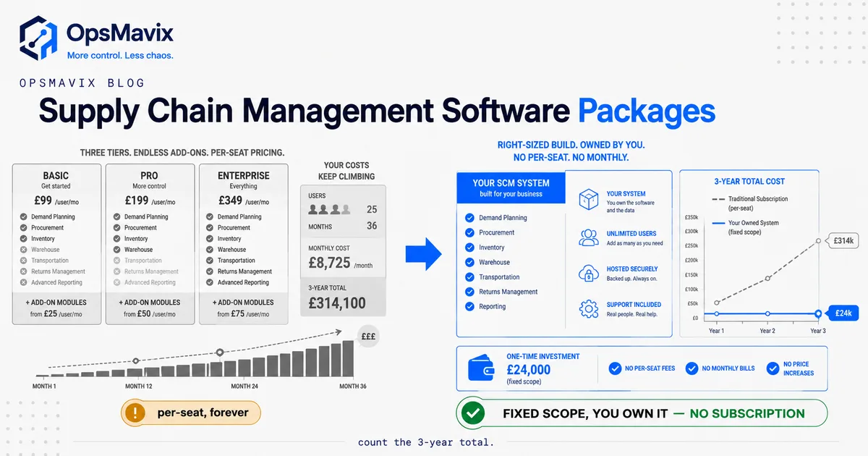Toggle Inventory check in Your SCM System

[470, 248]
